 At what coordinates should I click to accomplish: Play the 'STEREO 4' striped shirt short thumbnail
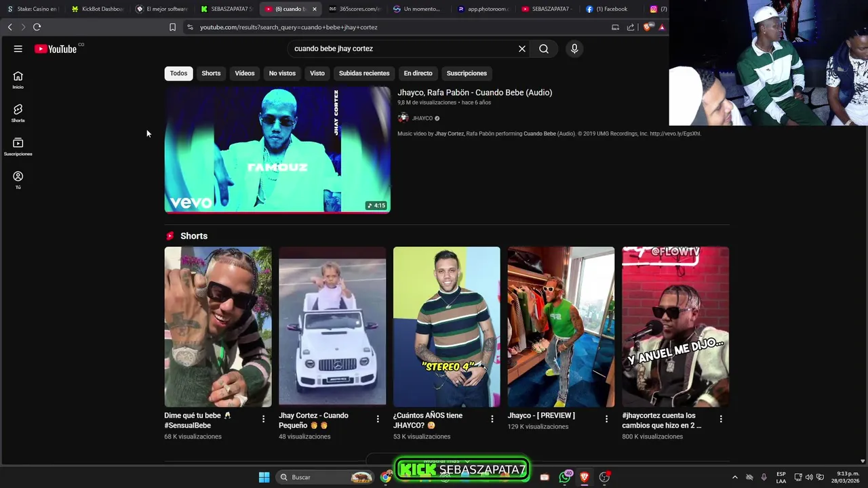tap(447, 327)
